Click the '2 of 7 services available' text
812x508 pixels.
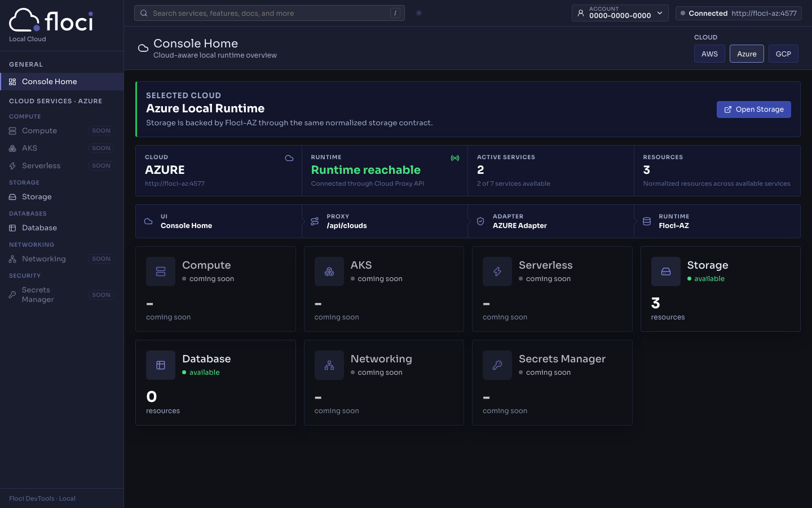pyautogui.click(x=514, y=183)
